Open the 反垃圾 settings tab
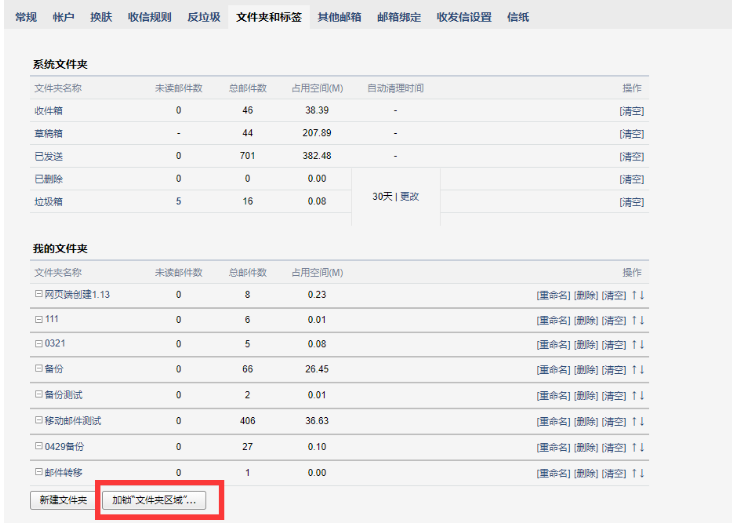The width and height of the screenshot is (732, 527). [203, 17]
